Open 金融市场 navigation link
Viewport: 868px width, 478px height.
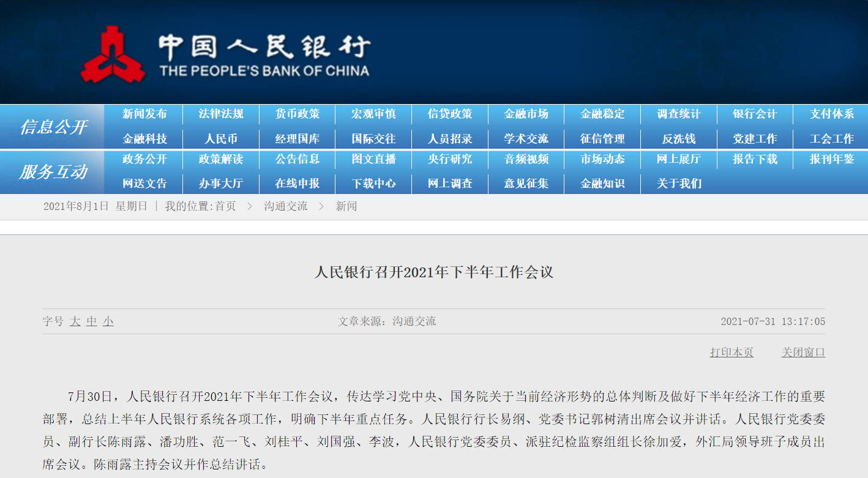coord(526,114)
